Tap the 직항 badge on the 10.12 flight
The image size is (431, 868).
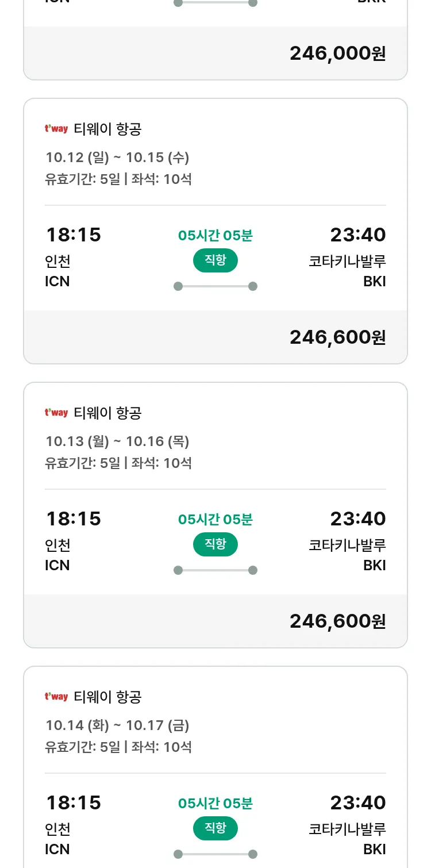pos(215,260)
